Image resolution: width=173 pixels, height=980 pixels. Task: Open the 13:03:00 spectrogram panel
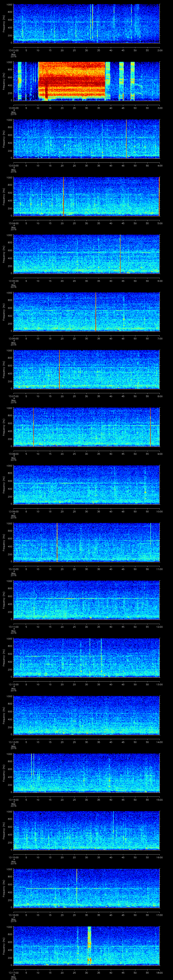coord(86,139)
